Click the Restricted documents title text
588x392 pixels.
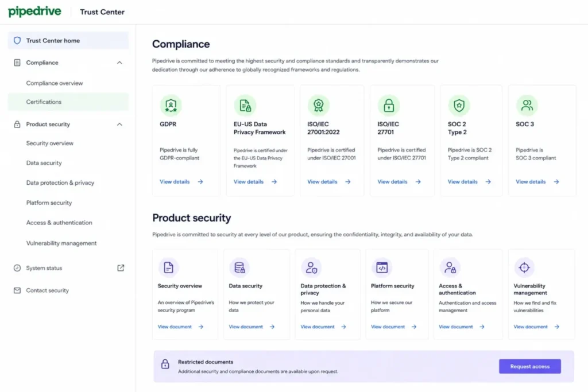coord(206,362)
